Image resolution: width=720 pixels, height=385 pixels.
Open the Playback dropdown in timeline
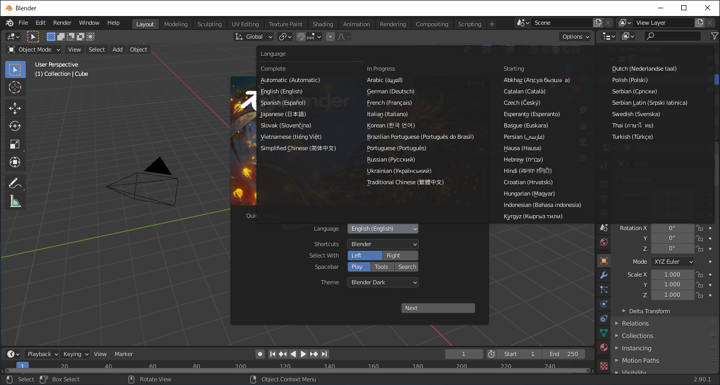pyautogui.click(x=42, y=354)
